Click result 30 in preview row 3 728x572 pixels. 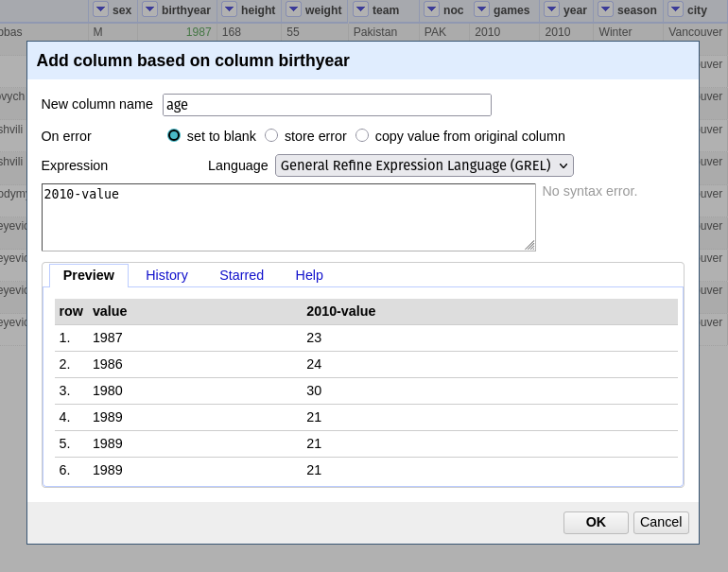click(x=314, y=390)
